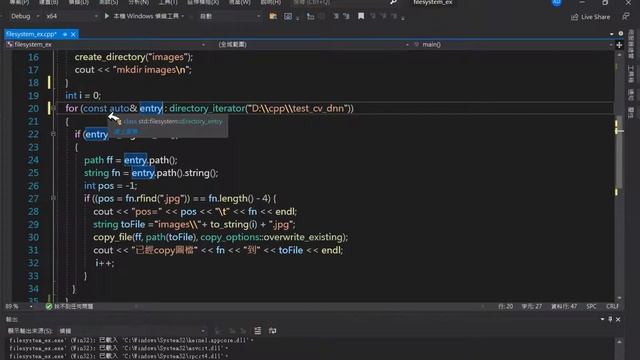Click the feedback icon beside Live Share
Image resolution: width=640 pixels, height=360 pixels.
tap(625, 16)
